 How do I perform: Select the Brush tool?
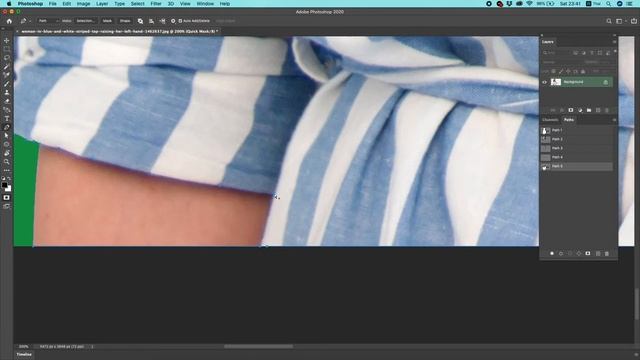(7, 84)
